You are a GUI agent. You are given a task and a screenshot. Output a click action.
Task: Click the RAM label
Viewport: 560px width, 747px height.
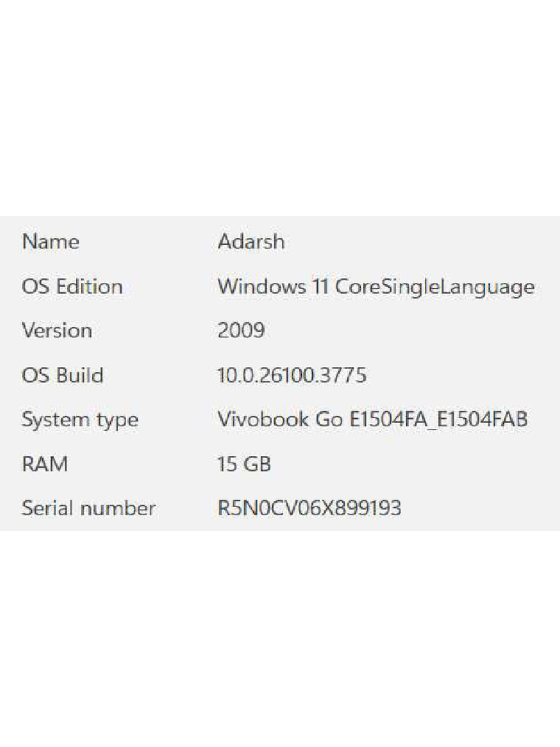coord(44,464)
